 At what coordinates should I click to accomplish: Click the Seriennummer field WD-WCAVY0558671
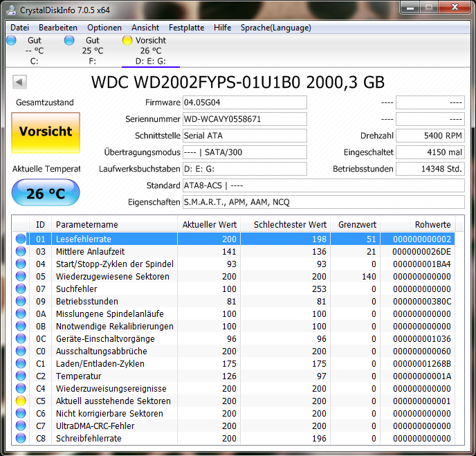pyautogui.click(x=245, y=119)
